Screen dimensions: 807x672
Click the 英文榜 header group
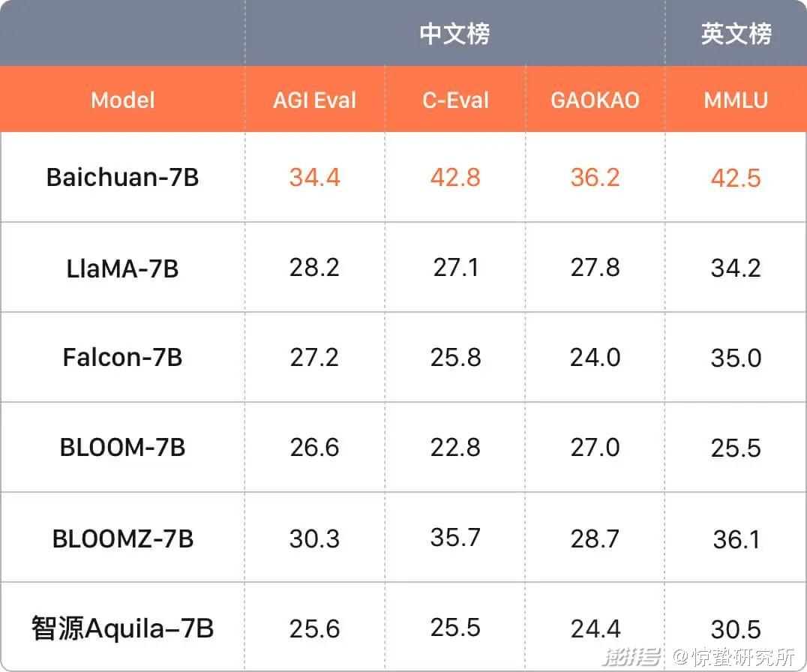coord(736,34)
